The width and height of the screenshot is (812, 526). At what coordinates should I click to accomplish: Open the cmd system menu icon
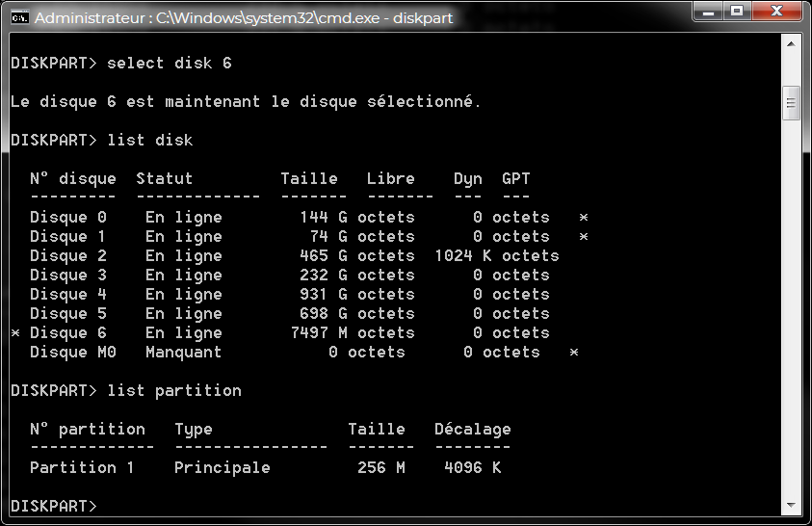[x=18, y=17]
